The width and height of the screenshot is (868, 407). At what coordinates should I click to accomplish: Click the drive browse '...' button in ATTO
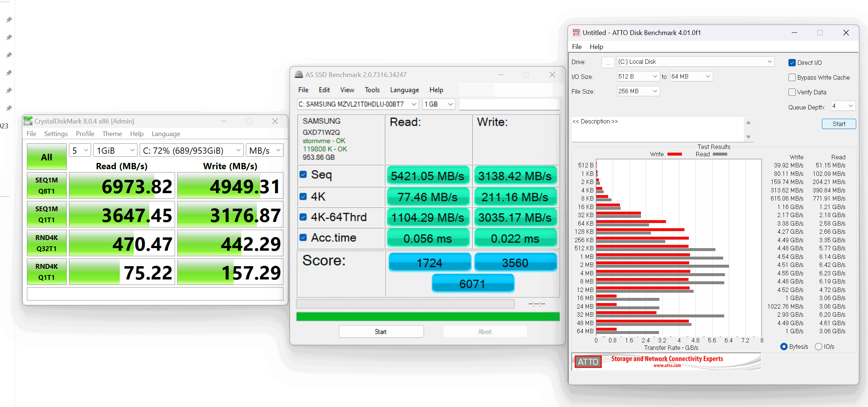[x=608, y=63]
